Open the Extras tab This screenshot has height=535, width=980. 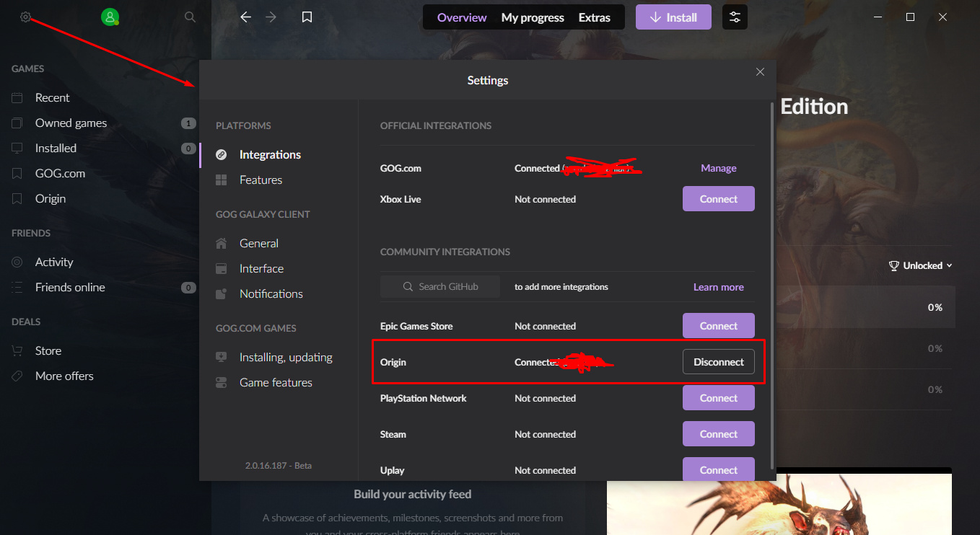pyautogui.click(x=595, y=17)
